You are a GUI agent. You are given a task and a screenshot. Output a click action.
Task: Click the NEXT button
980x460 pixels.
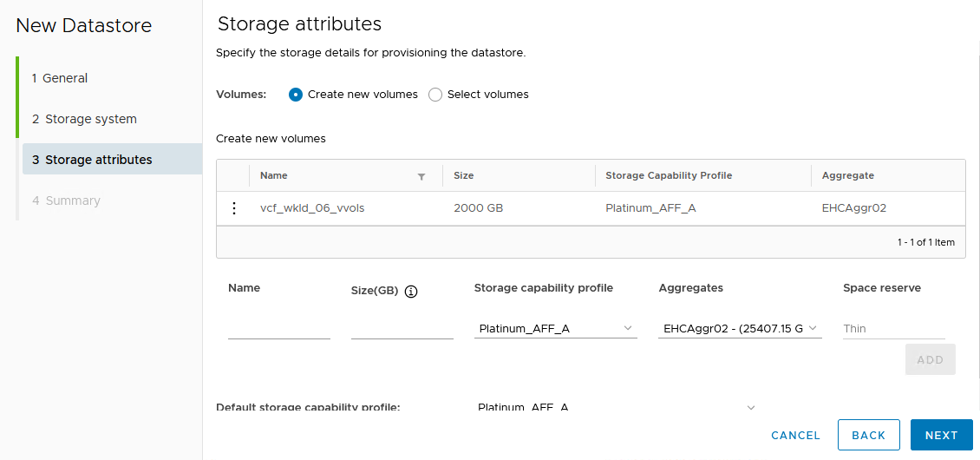coord(941,436)
